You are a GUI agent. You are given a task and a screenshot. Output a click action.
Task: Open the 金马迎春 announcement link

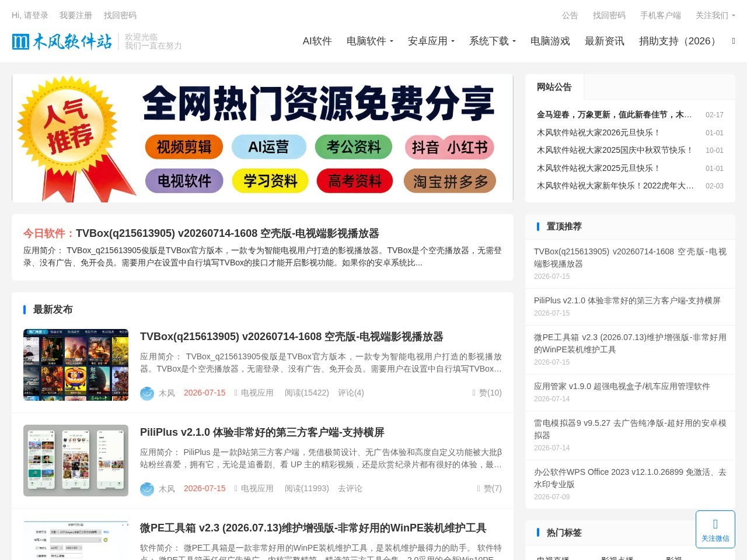pos(615,115)
